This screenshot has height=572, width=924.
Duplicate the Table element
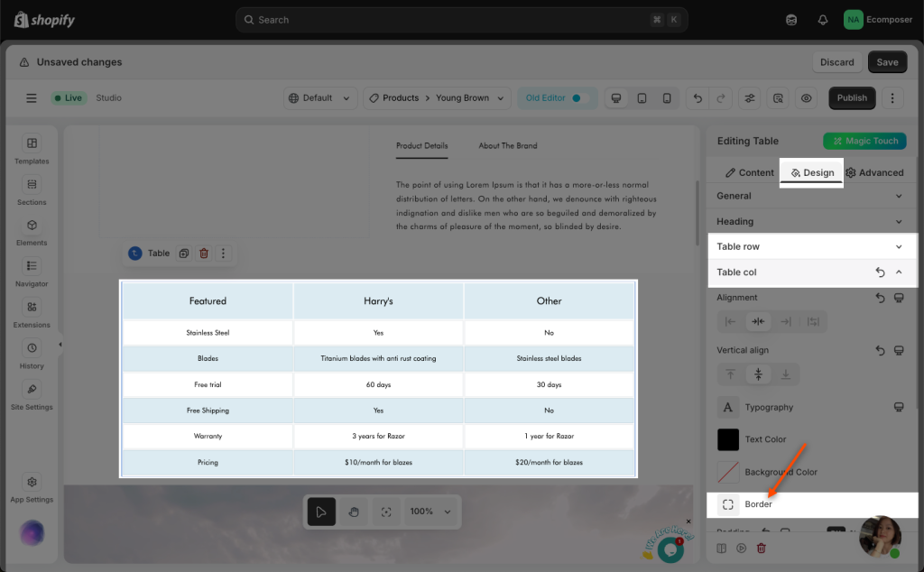[183, 254]
